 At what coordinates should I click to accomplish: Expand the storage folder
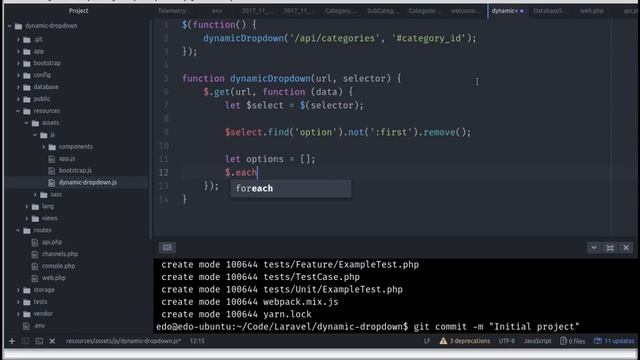tap(18, 290)
